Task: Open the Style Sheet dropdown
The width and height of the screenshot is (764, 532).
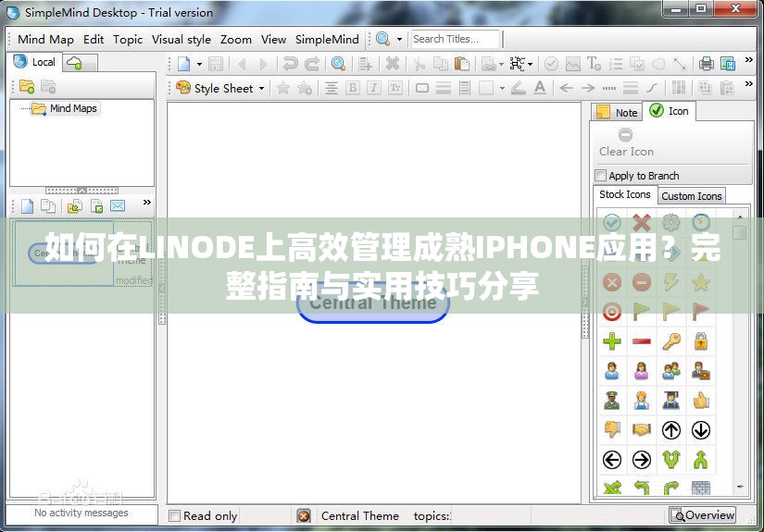Action: tap(221, 88)
